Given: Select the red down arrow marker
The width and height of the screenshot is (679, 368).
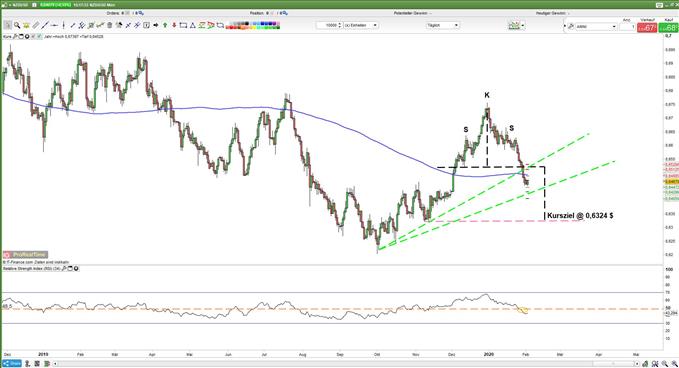Looking at the screenshot, I should click(174, 25).
